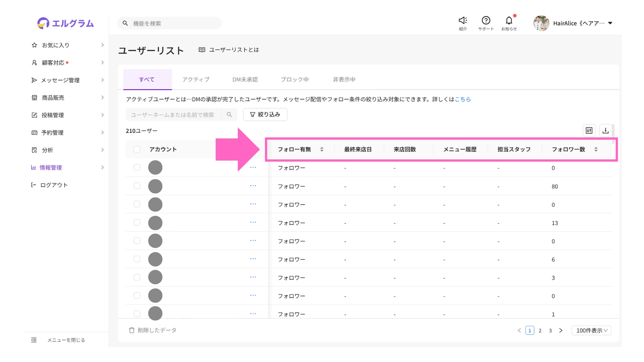Click the support question mark icon

pos(486,21)
